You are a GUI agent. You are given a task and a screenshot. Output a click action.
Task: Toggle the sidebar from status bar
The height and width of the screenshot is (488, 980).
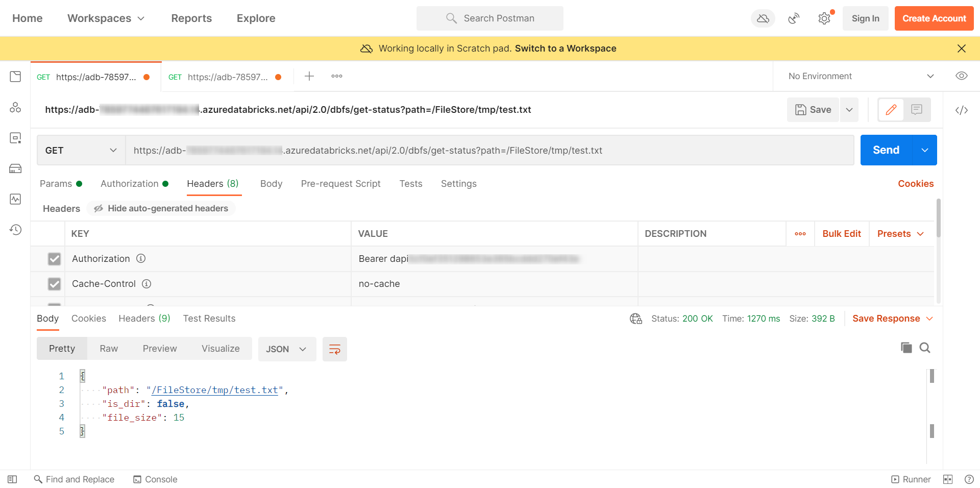coord(12,479)
